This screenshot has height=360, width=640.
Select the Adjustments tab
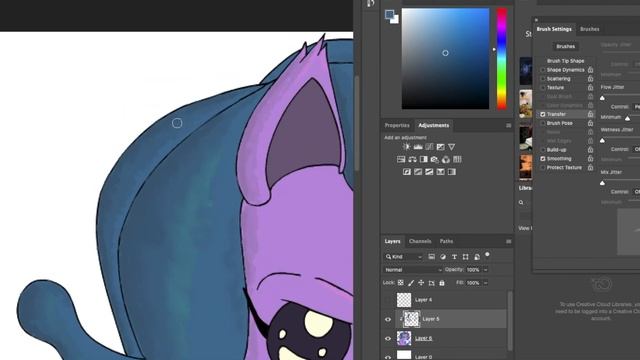(433, 126)
